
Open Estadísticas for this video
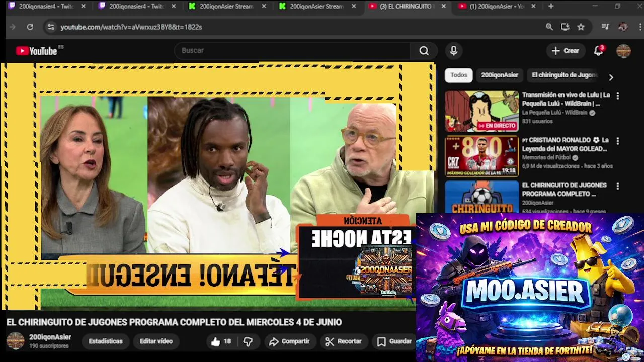point(106,341)
